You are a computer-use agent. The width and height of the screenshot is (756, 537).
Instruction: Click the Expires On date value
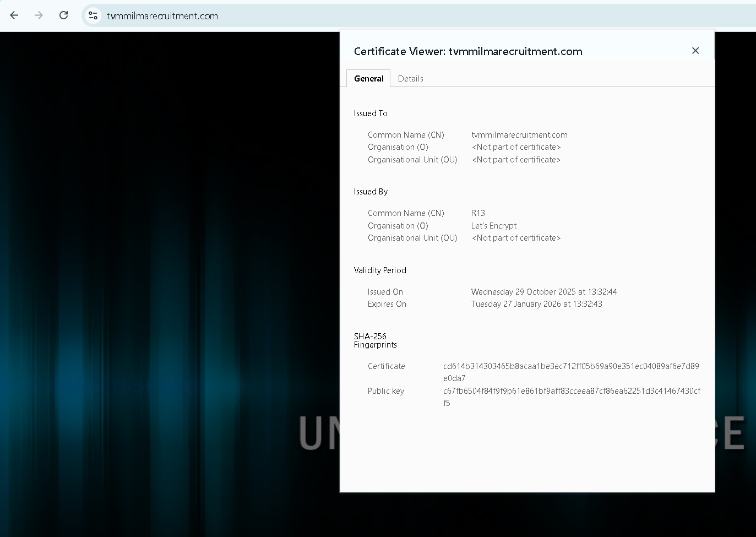536,304
